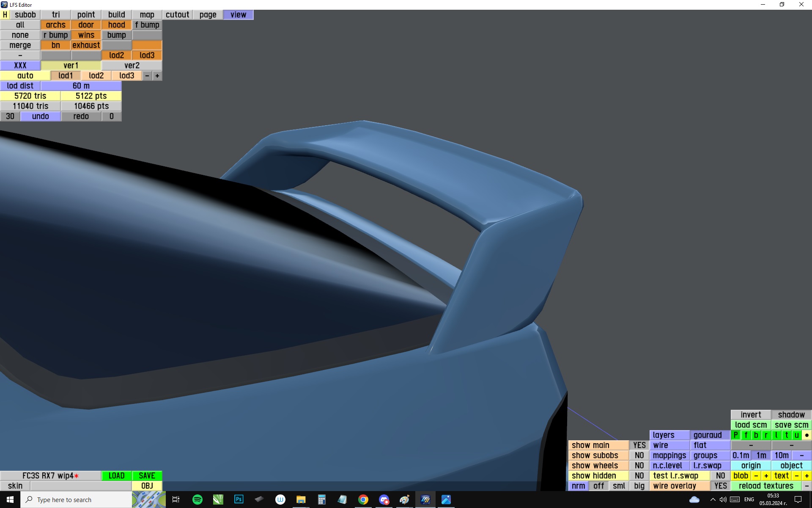This screenshot has height=508, width=812.
Task: Open Spotify from the taskbar
Action: pyautogui.click(x=197, y=500)
